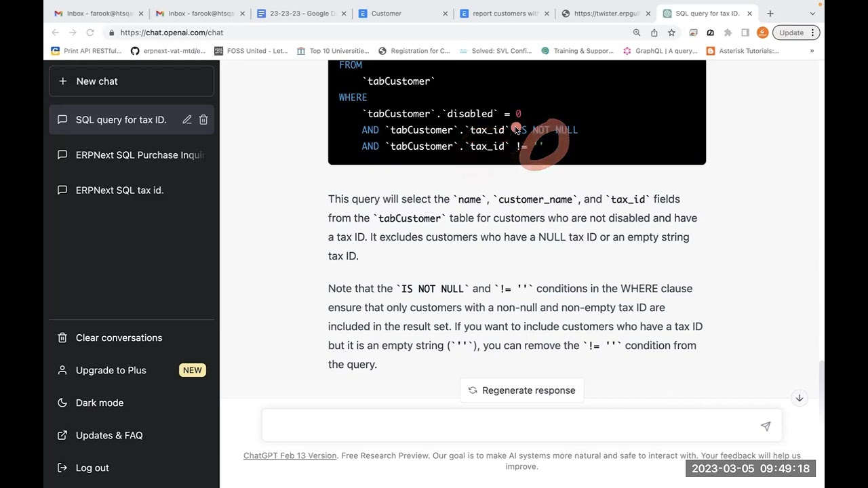Open the Extensions puzzle icon
The width and height of the screenshot is (868, 488).
pyautogui.click(x=728, y=33)
